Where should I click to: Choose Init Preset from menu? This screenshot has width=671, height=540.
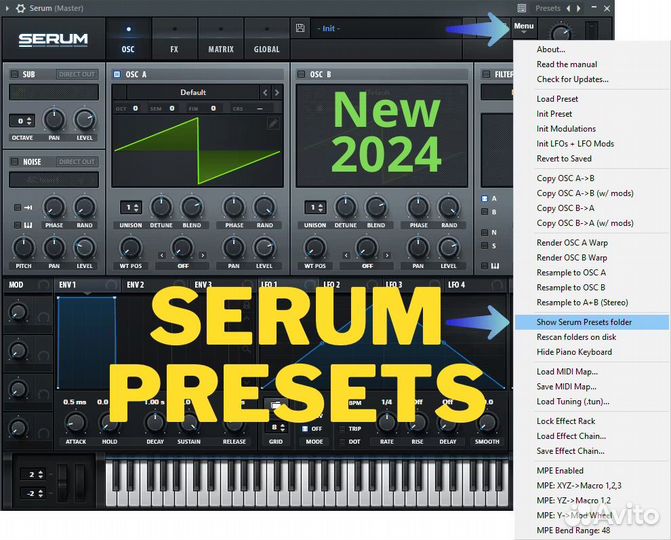point(554,114)
